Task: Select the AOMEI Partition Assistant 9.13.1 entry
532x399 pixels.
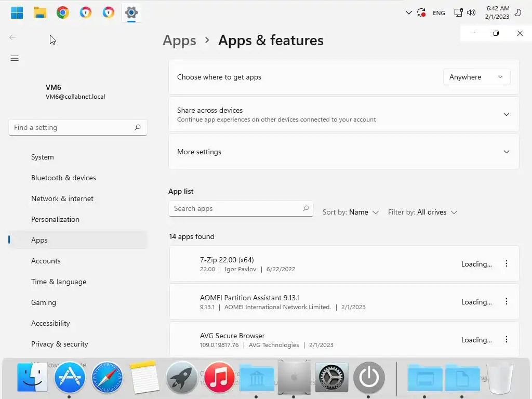Action: (x=344, y=302)
